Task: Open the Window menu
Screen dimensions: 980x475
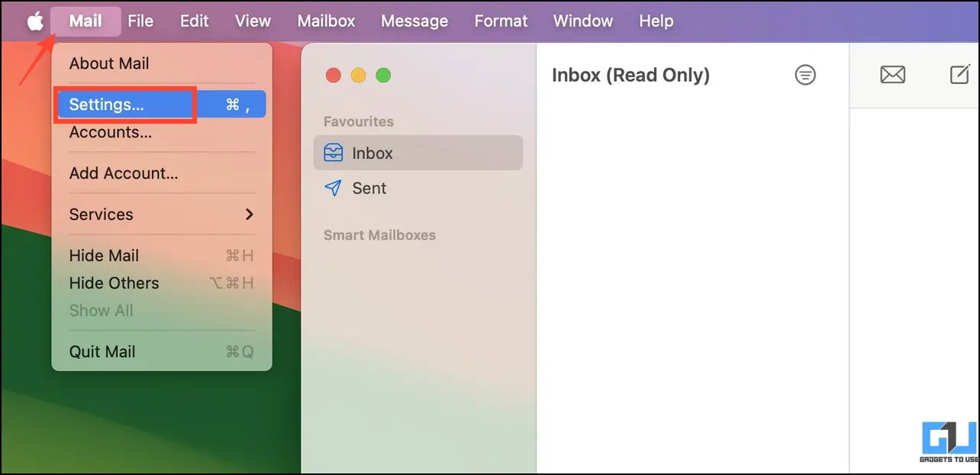Action: click(583, 21)
